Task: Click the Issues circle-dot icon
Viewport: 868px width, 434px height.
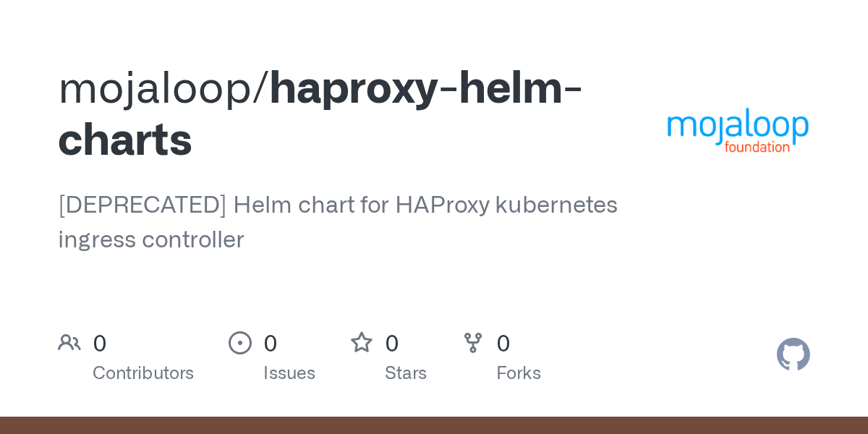Action: point(240,343)
